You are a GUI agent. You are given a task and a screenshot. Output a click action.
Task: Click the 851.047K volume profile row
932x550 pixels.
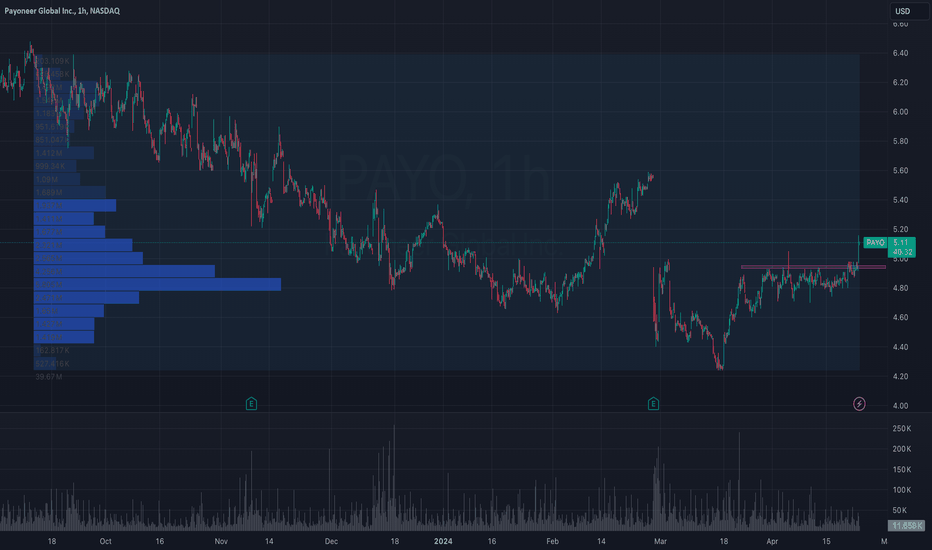pyautogui.click(x=52, y=140)
